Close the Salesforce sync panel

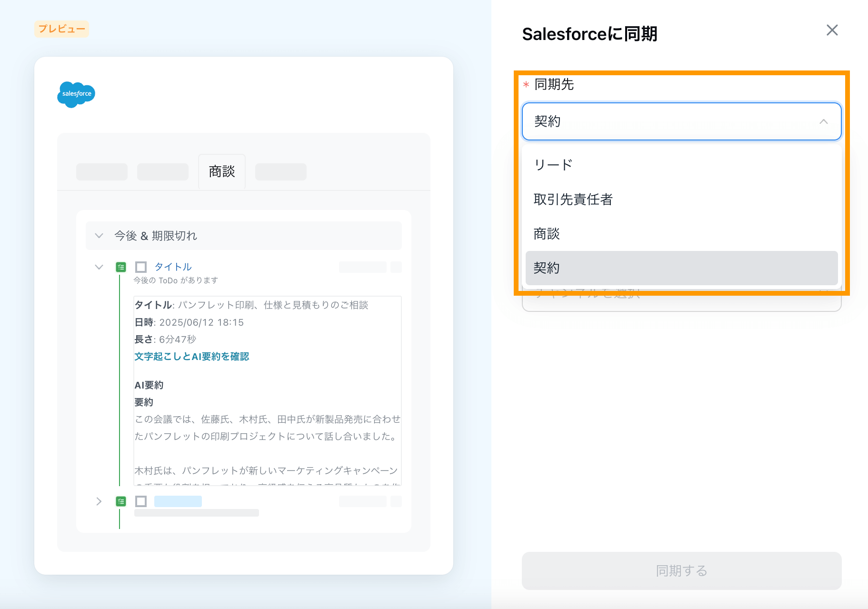click(832, 30)
